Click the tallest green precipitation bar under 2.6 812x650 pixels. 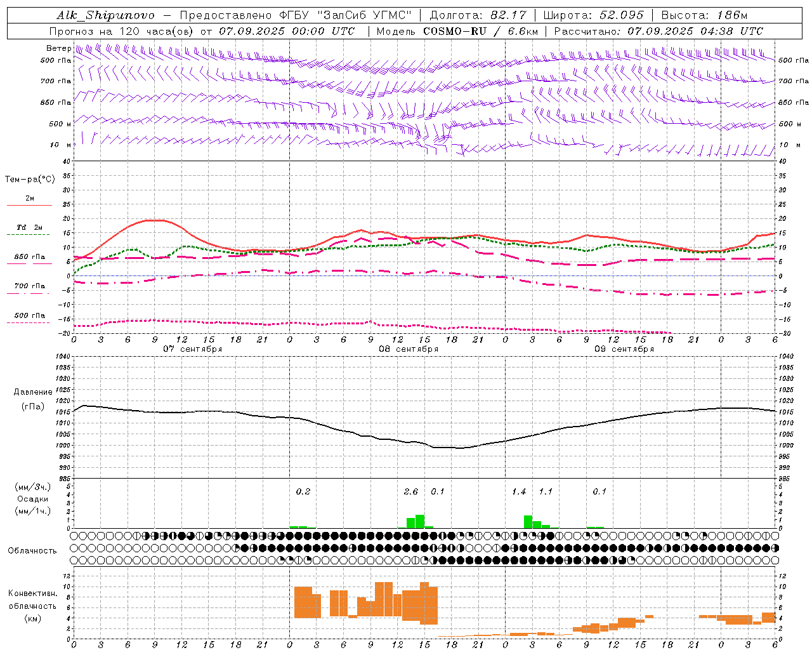(420, 521)
